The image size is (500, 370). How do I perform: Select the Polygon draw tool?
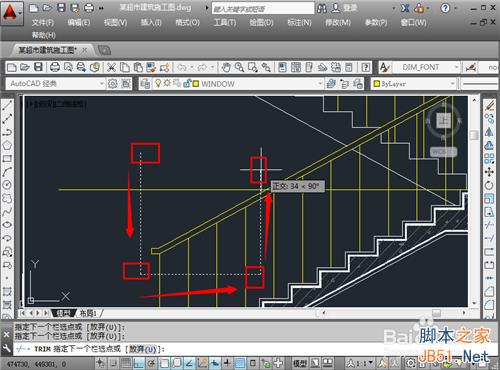pos(7,145)
